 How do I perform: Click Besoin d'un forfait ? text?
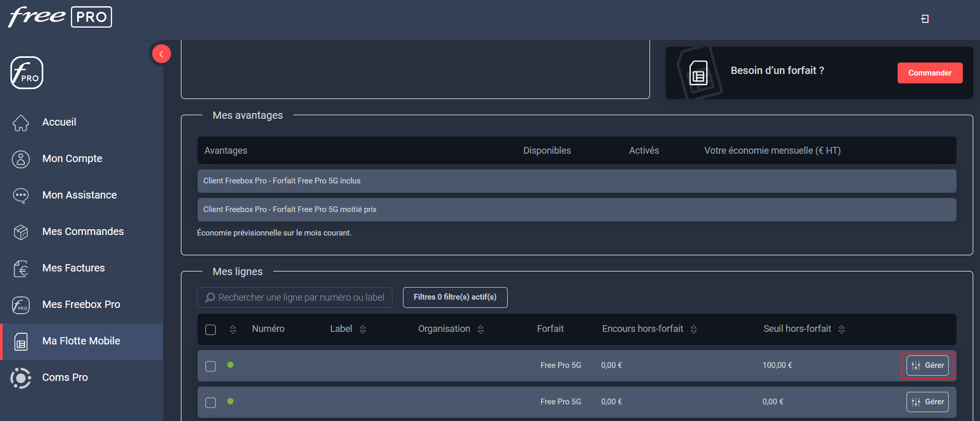tap(777, 70)
